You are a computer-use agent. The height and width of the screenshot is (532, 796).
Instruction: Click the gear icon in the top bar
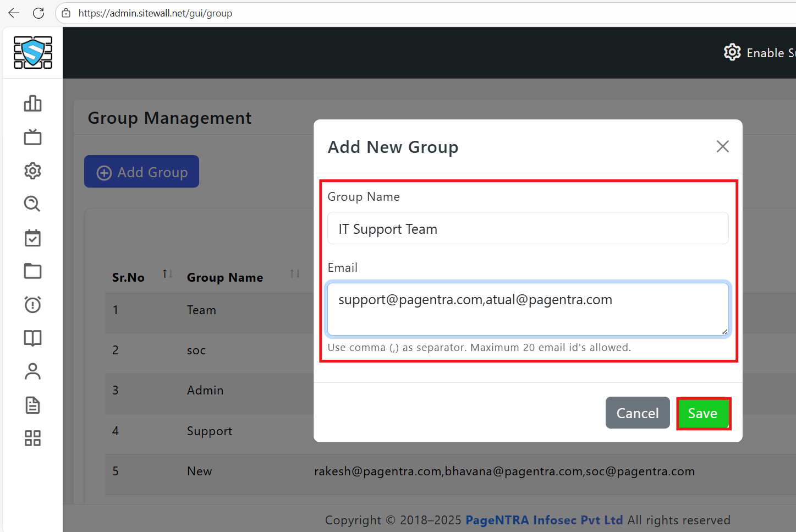tap(732, 52)
